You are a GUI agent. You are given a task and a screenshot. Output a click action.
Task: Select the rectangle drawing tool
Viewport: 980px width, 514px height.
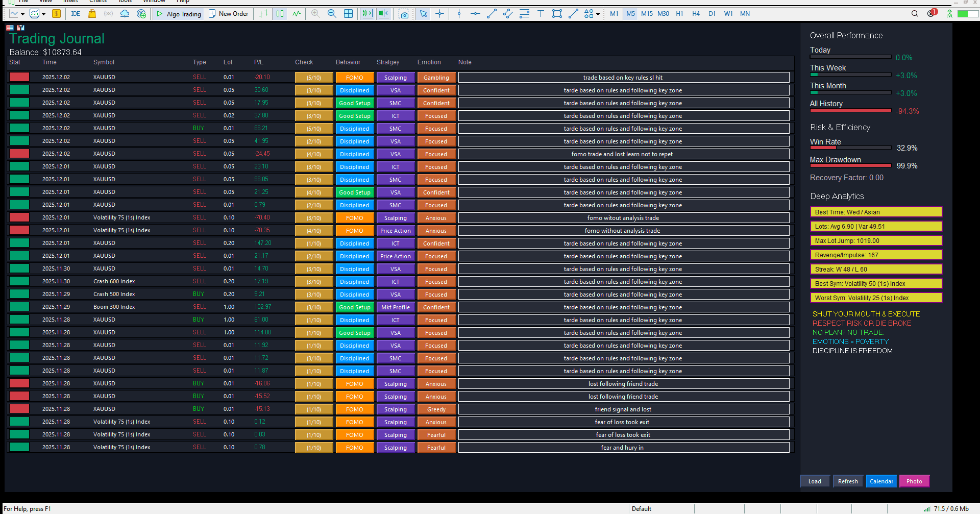pos(557,14)
